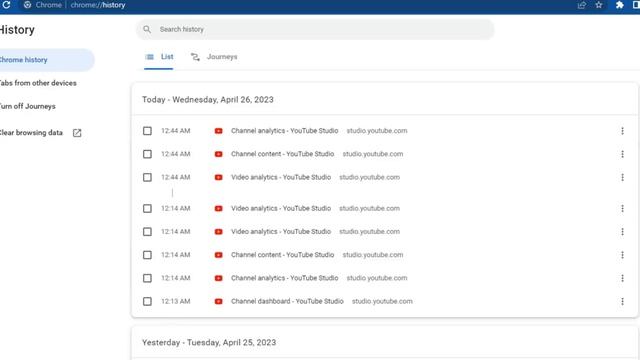Bookmark this page with the star icon
640x360 pixels.
point(599,5)
